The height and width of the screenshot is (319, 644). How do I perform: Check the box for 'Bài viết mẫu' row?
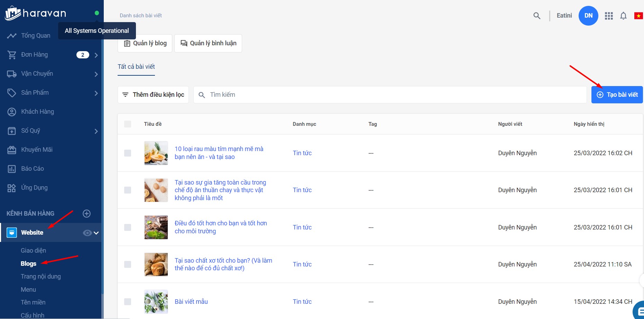(x=128, y=302)
